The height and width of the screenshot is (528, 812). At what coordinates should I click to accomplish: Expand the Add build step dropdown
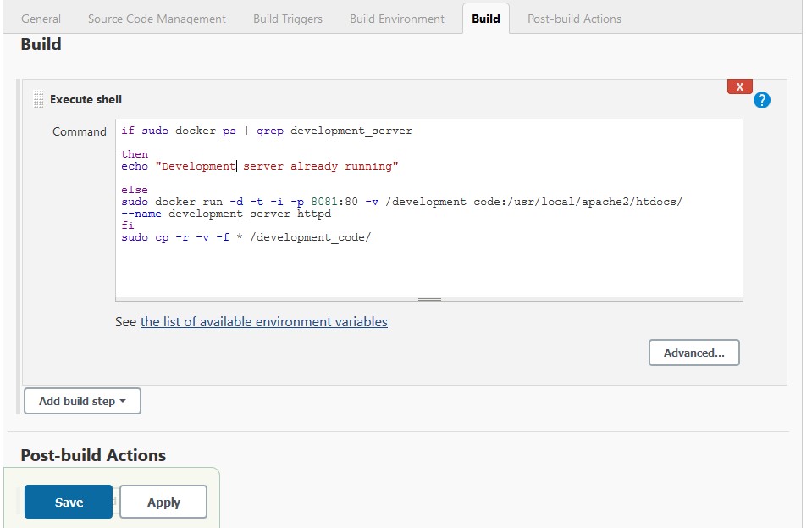(x=82, y=401)
